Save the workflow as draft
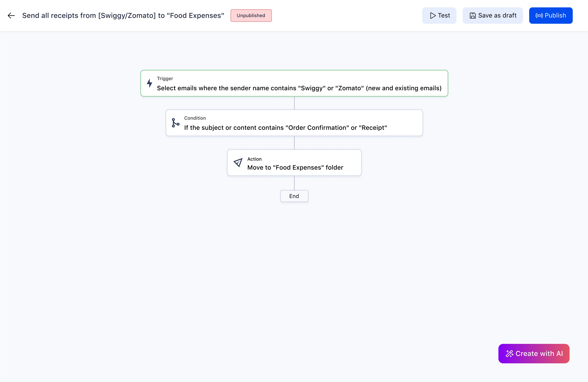Viewport: 588px width, 382px height. pyautogui.click(x=493, y=16)
